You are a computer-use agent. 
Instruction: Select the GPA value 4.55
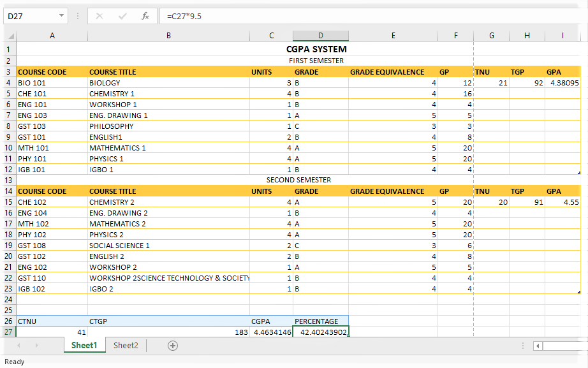(562, 202)
